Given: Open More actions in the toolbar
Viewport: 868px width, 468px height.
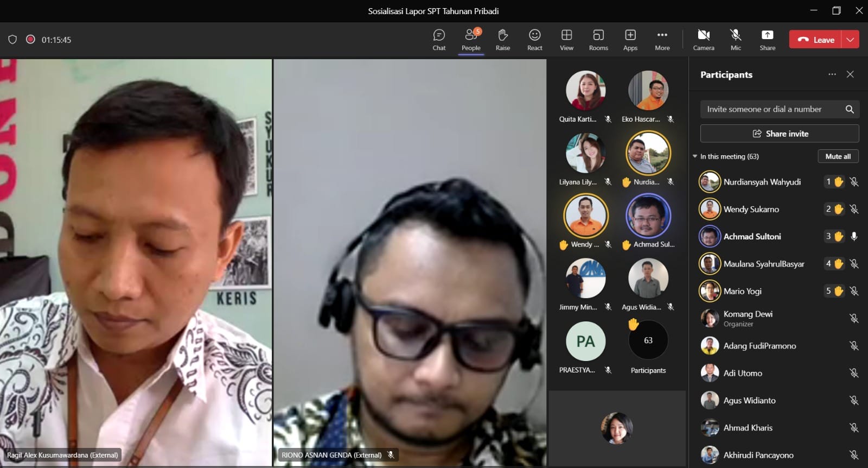Looking at the screenshot, I should [662, 40].
